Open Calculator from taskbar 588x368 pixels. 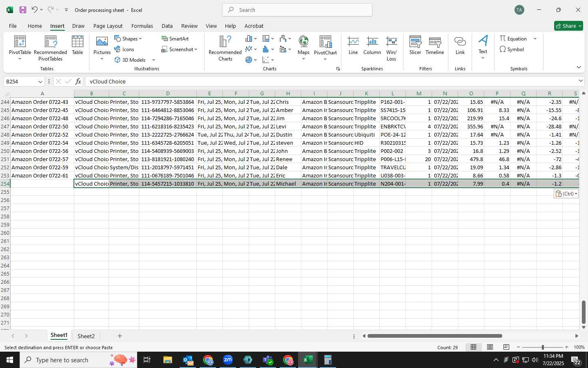coord(327,360)
